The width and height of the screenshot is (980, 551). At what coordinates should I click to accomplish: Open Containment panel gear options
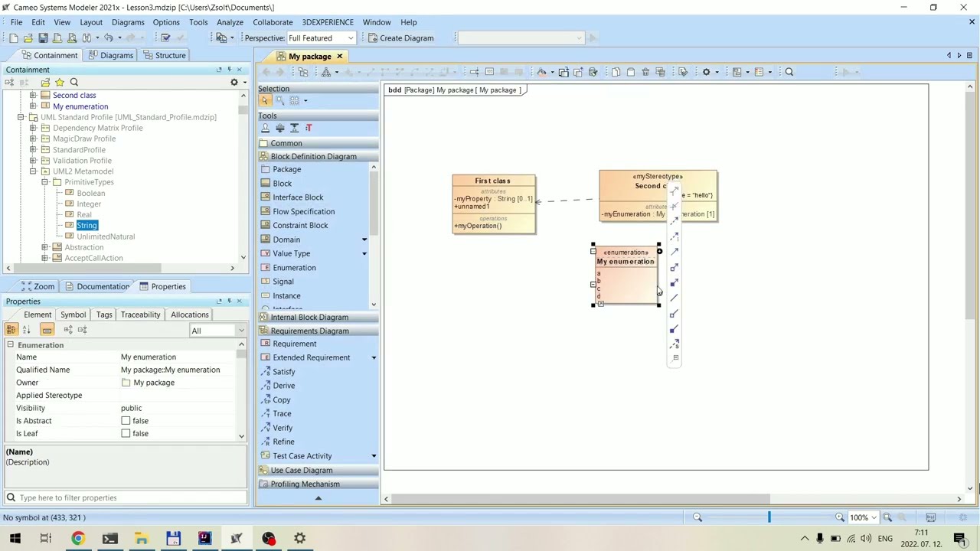click(234, 82)
